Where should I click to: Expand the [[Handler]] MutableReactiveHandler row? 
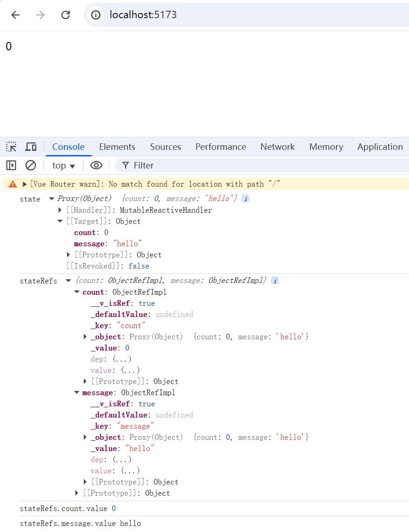tap(60, 210)
